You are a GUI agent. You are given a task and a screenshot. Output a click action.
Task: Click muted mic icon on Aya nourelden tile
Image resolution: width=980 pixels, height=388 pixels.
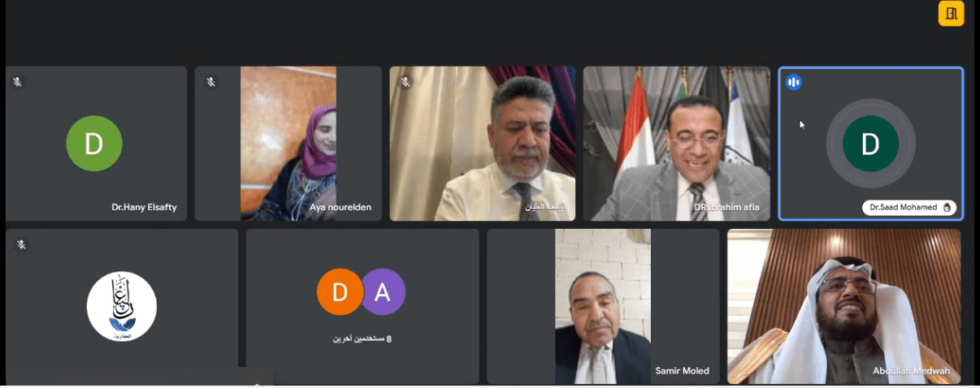point(210,82)
